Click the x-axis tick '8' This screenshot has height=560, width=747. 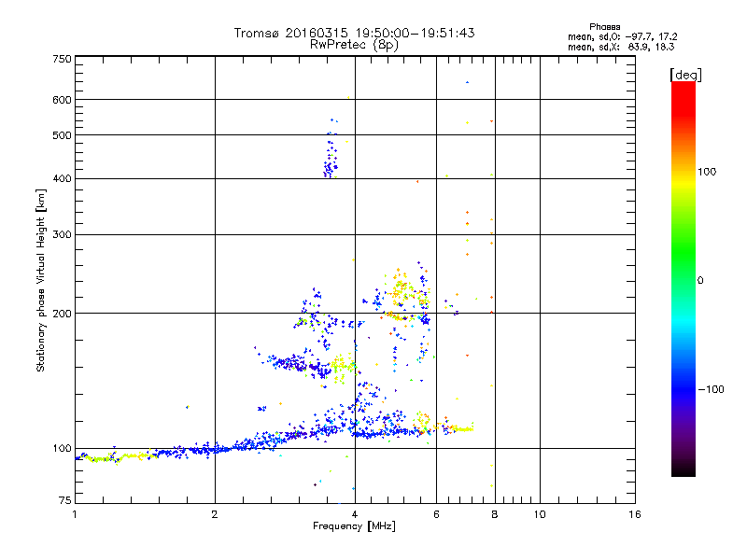(495, 514)
